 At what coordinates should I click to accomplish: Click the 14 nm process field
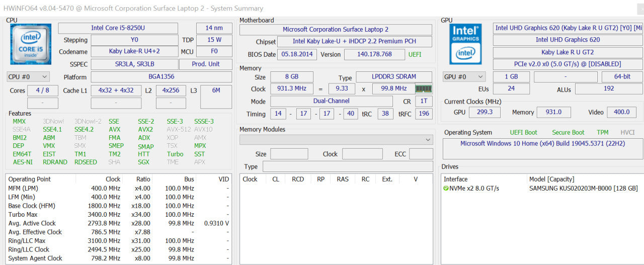click(214, 28)
